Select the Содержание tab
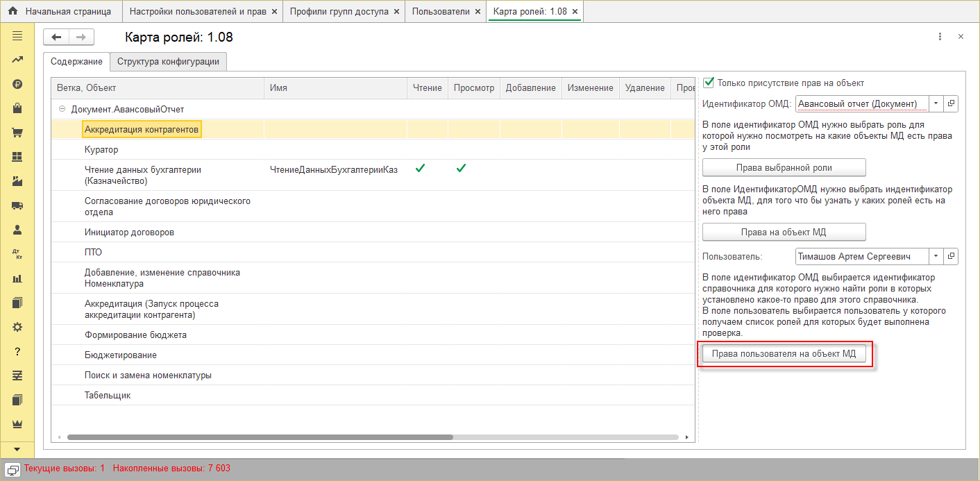The height and width of the screenshot is (481, 980). [76, 61]
